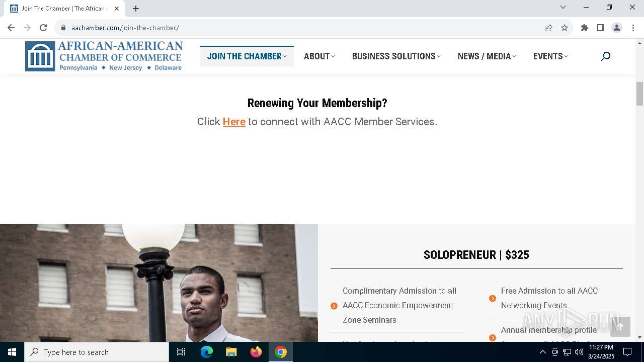This screenshot has width=644, height=362.
Task: Expand the Join The Chamber menu
Action: coord(247,56)
